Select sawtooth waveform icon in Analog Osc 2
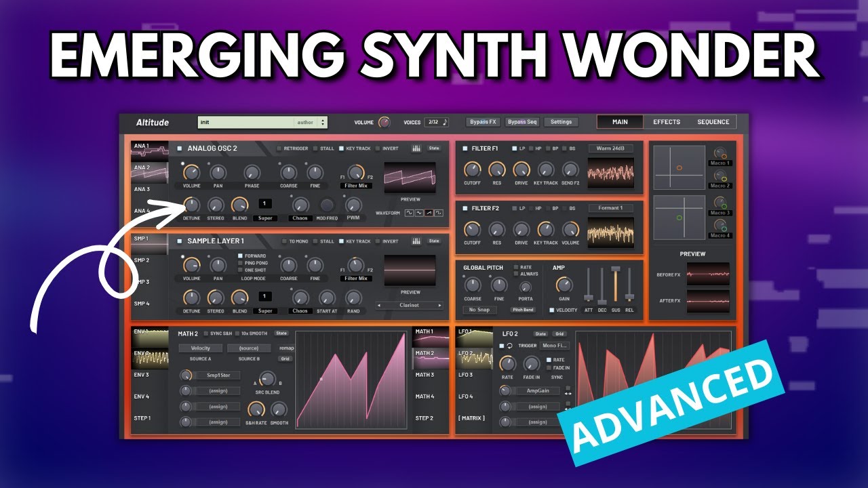868x488 pixels. pyautogui.click(x=429, y=213)
